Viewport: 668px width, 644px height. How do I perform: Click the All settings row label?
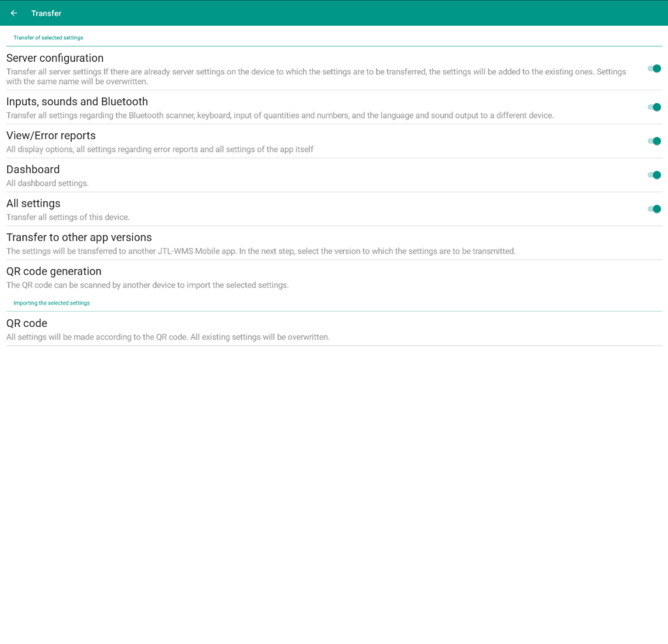[33, 204]
